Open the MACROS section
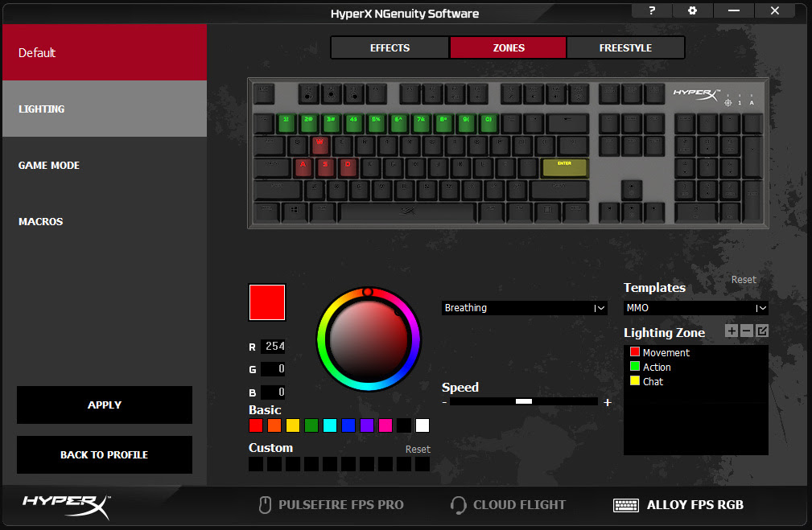This screenshot has width=812, height=530. pos(40,221)
